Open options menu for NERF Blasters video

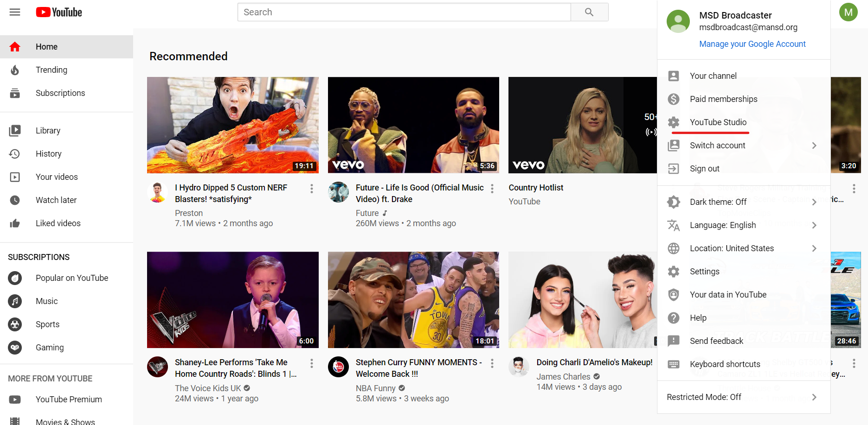[x=312, y=189]
